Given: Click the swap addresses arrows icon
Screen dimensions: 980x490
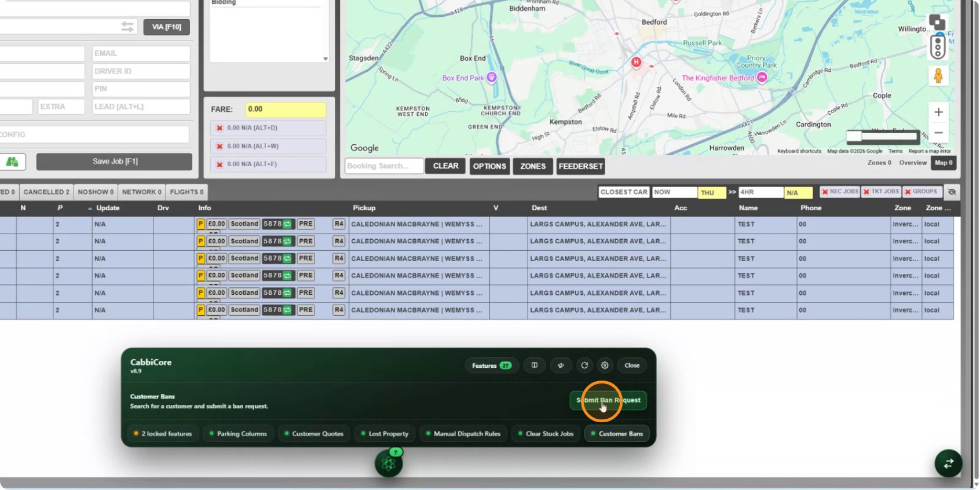Looking at the screenshot, I should 127,27.
